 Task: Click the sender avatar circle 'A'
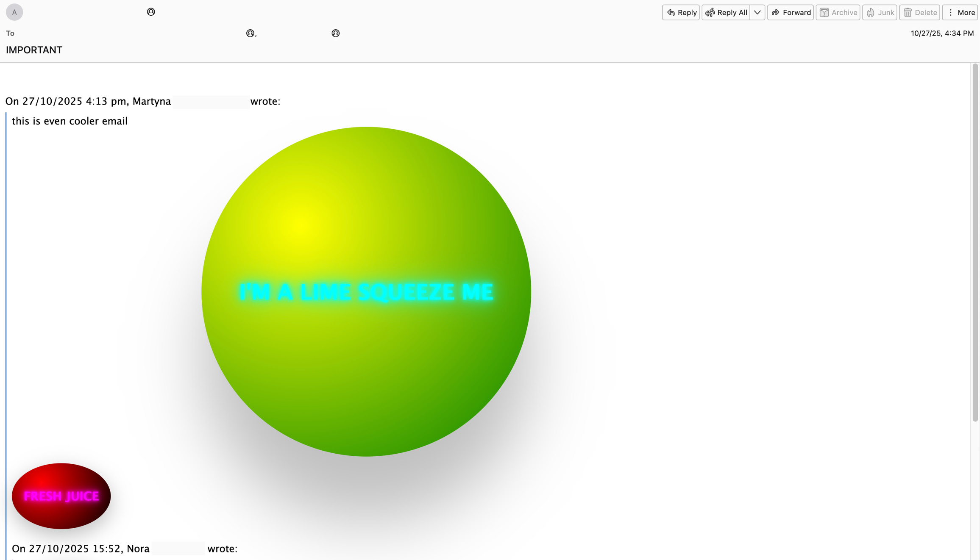tap(14, 12)
